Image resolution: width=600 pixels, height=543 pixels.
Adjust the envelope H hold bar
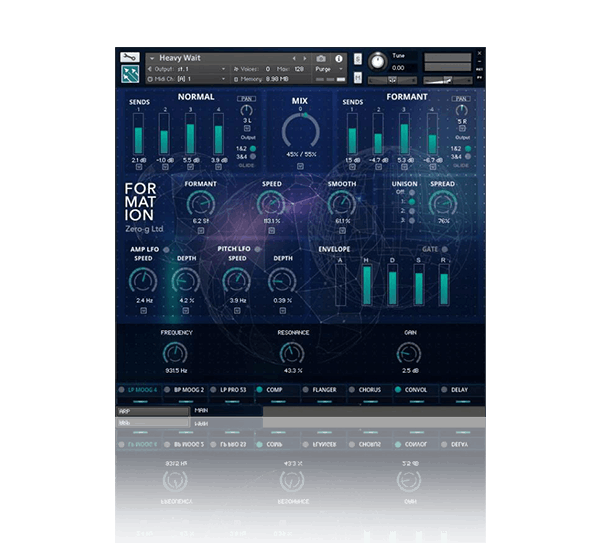coord(367,285)
